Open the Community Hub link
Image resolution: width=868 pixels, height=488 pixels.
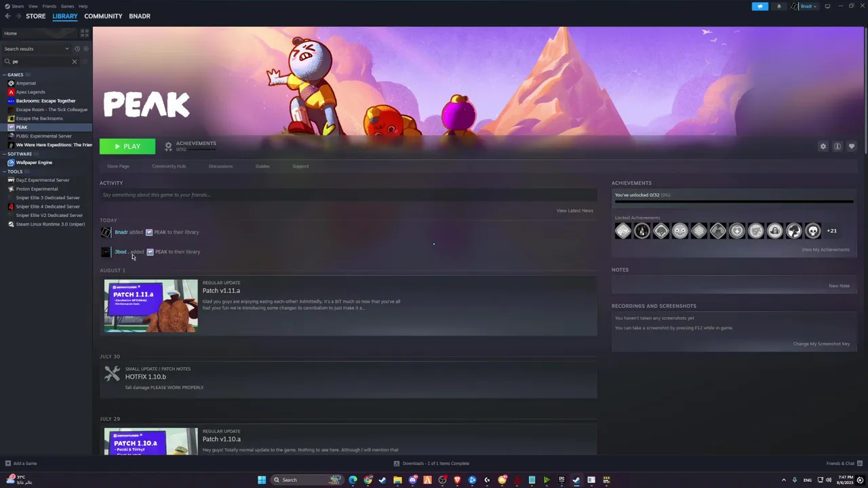click(169, 166)
